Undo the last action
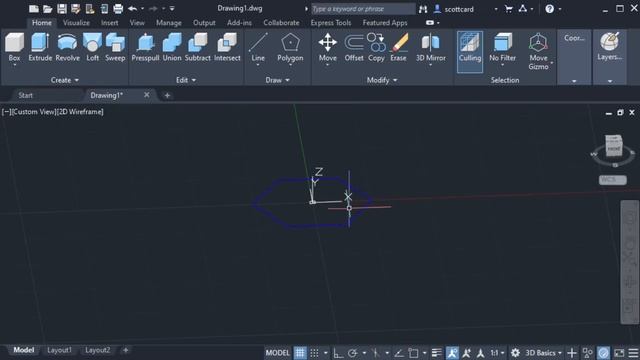The height and width of the screenshot is (360, 640). pos(132,9)
